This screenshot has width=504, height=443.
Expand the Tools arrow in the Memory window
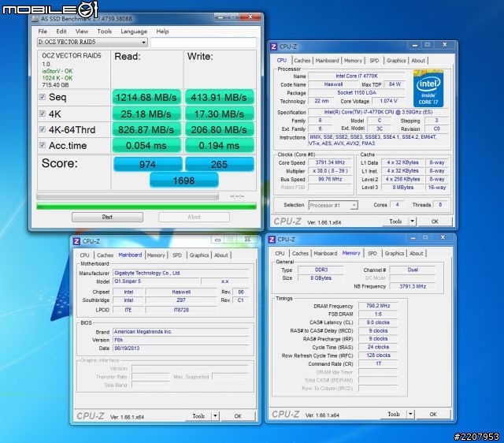pyautogui.click(x=410, y=414)
